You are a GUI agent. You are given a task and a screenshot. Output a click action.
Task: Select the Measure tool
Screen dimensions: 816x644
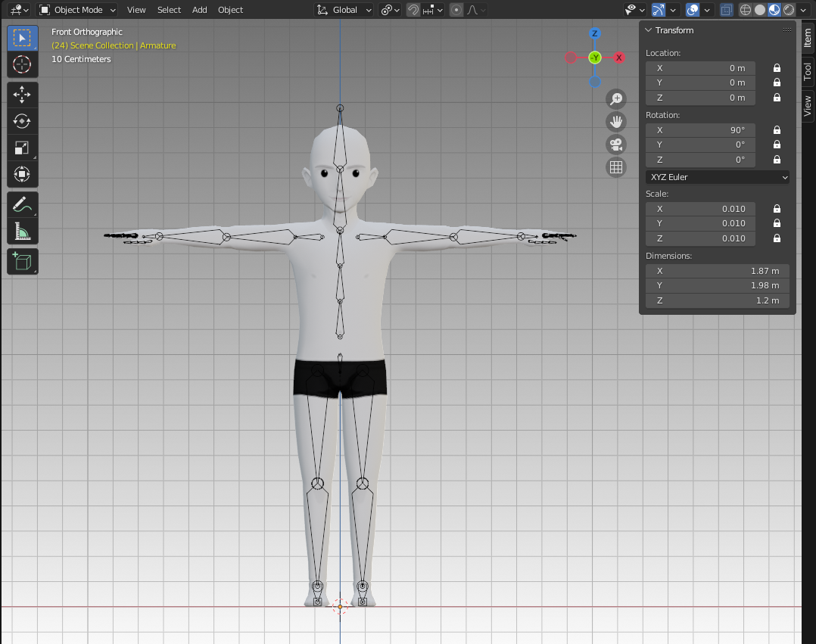click(x=22, y=231)
